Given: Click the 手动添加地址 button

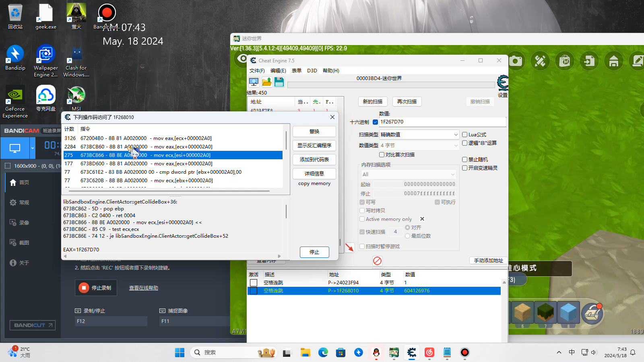Looking at the screenshot, I should click(x=489, y=261).
